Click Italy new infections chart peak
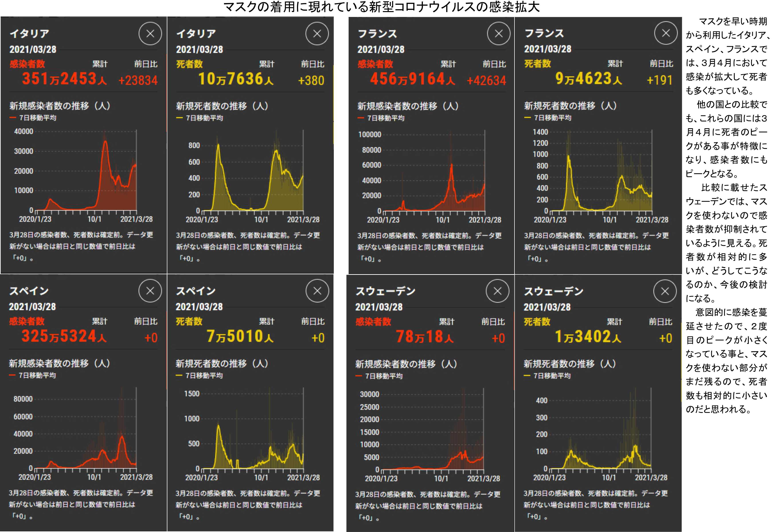This screenshot has width=777, height=532. pyautogui.click(x=105, y=142)
